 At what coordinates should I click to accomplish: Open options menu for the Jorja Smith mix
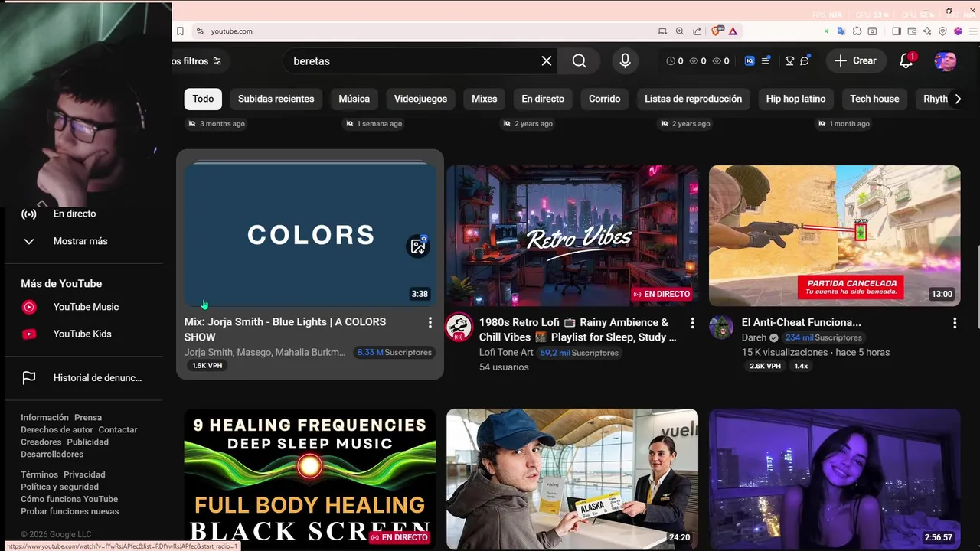pyautogui.click(x=430, y=323)
